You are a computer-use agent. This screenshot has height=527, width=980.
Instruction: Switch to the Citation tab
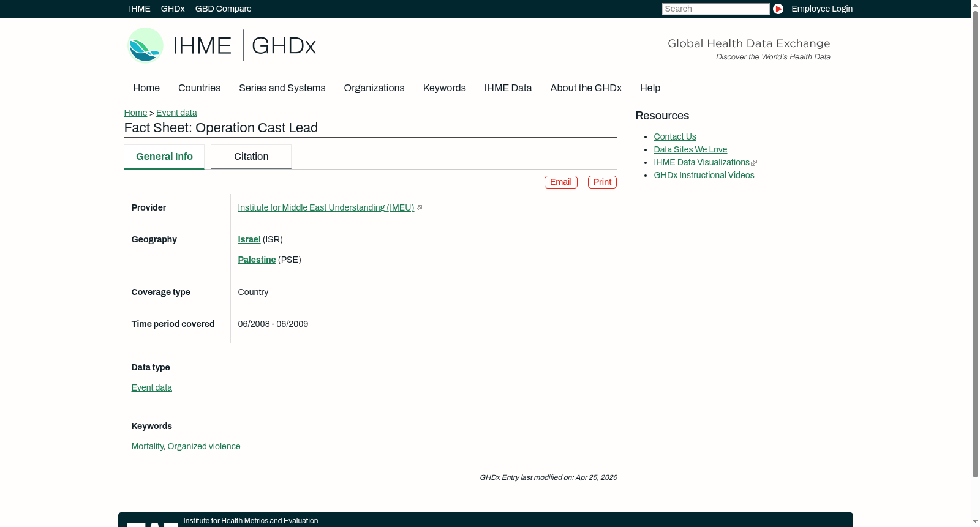251,157
